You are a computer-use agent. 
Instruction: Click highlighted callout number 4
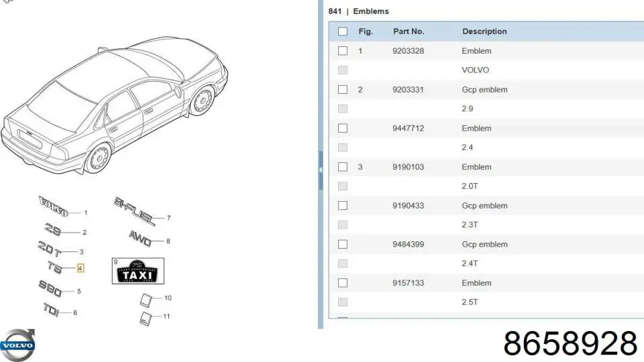[x=80, y=268]
